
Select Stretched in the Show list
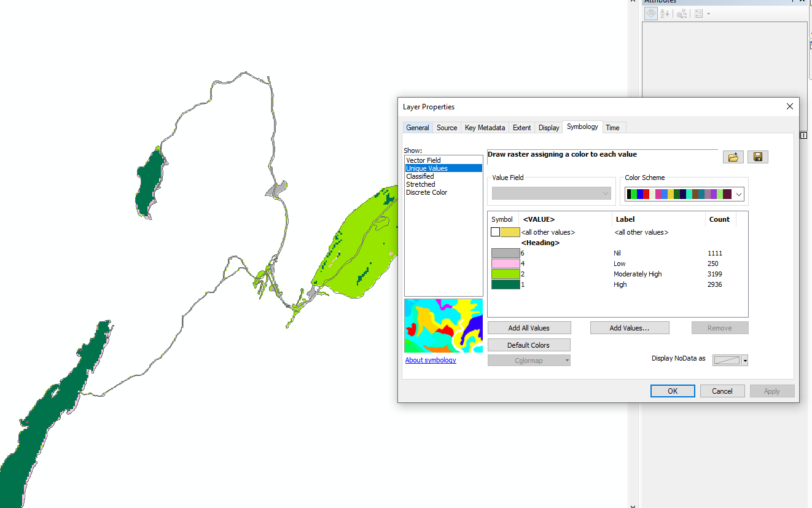click(443, 184)
